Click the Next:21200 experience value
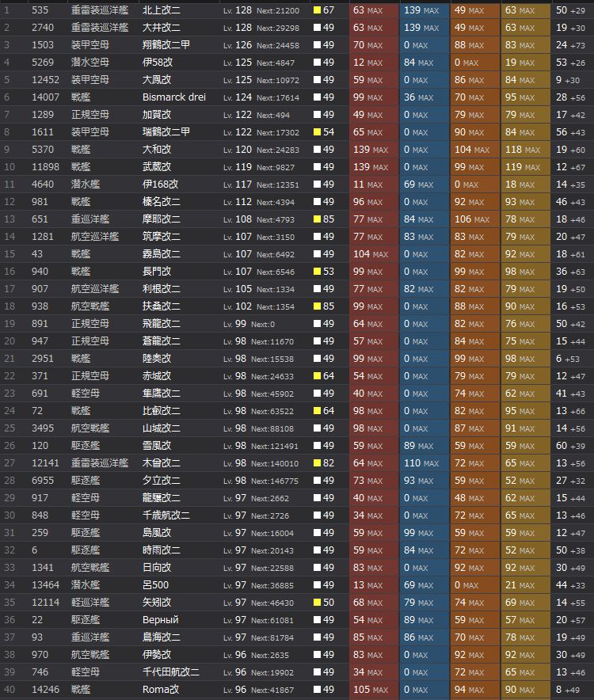The height and width of the screenshot is (700, 594). coord(278,10)
